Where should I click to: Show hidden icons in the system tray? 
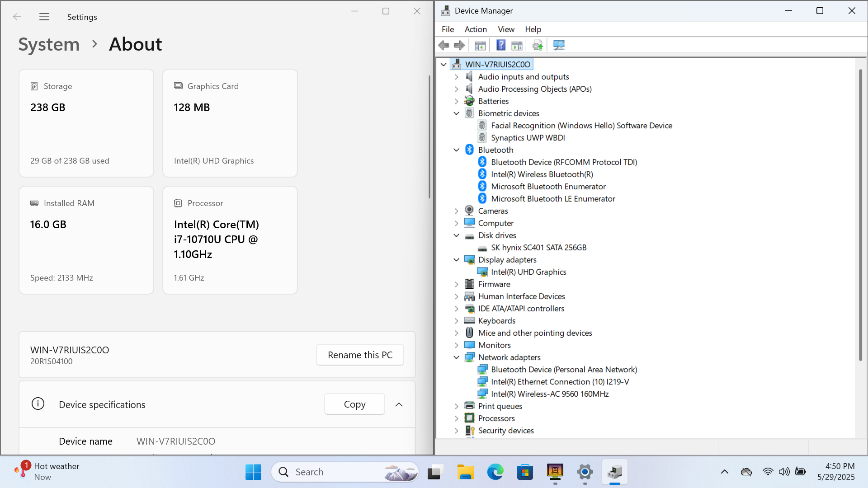point(724,472)
